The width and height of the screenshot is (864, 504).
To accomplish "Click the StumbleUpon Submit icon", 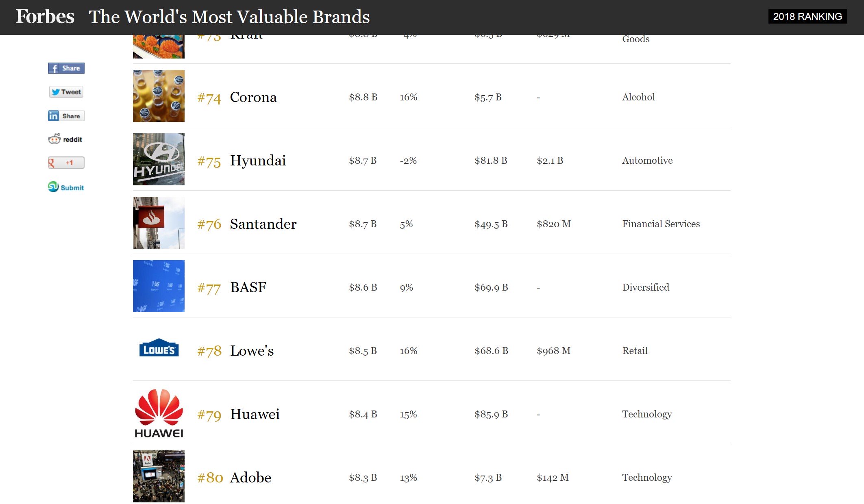I will click(66, 187).
